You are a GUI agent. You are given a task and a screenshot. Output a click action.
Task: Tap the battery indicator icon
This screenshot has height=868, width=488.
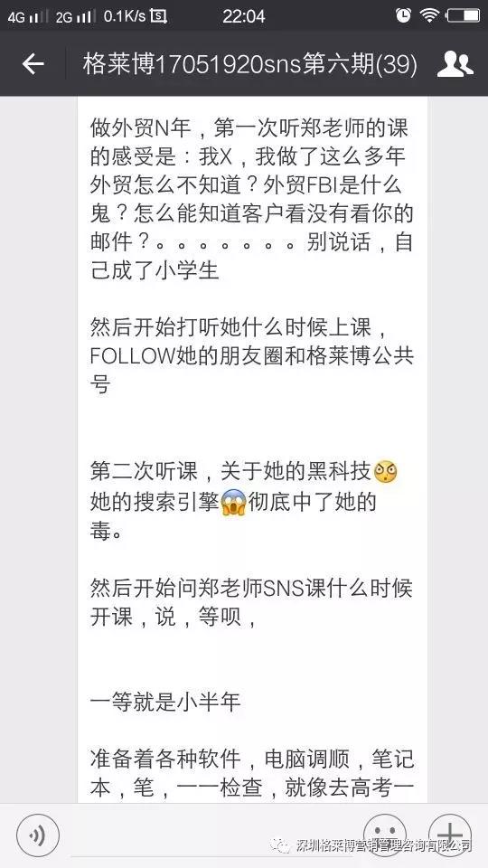tap(464, 15)
